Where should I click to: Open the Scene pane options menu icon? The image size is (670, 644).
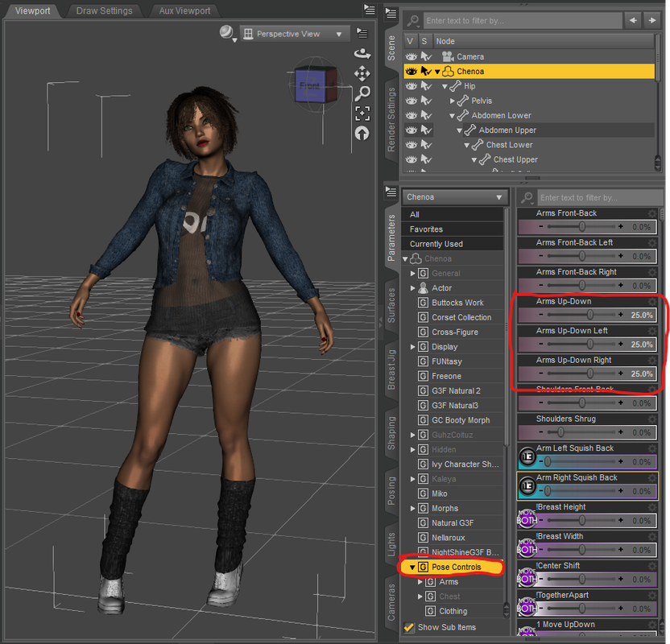(391, 14)
